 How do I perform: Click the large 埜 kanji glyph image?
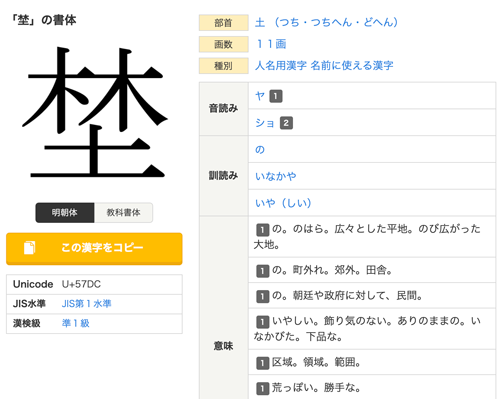pos(94,112)
